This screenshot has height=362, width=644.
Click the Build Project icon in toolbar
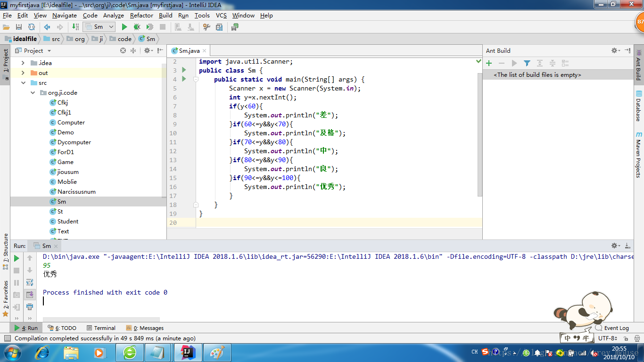coord(75,27)
